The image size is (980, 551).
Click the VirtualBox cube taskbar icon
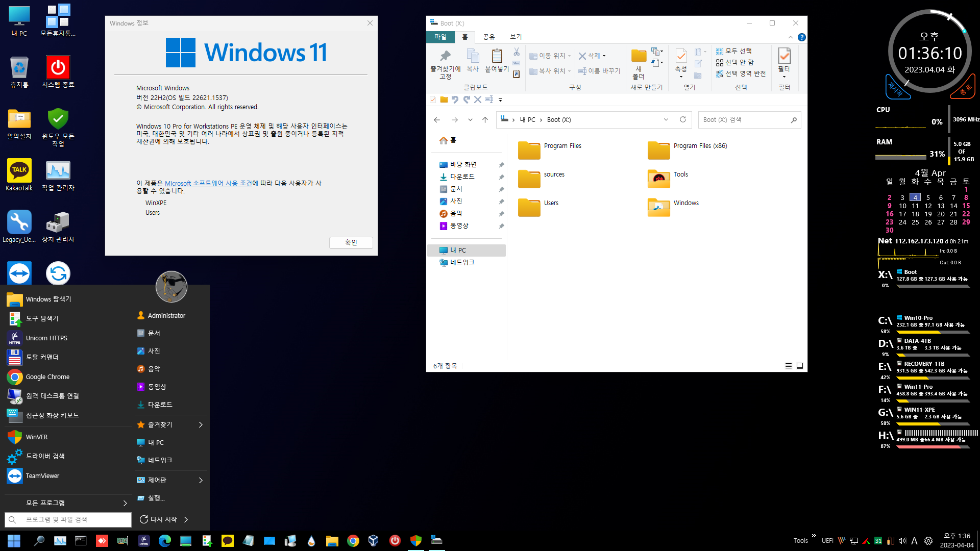pos(374,541)
